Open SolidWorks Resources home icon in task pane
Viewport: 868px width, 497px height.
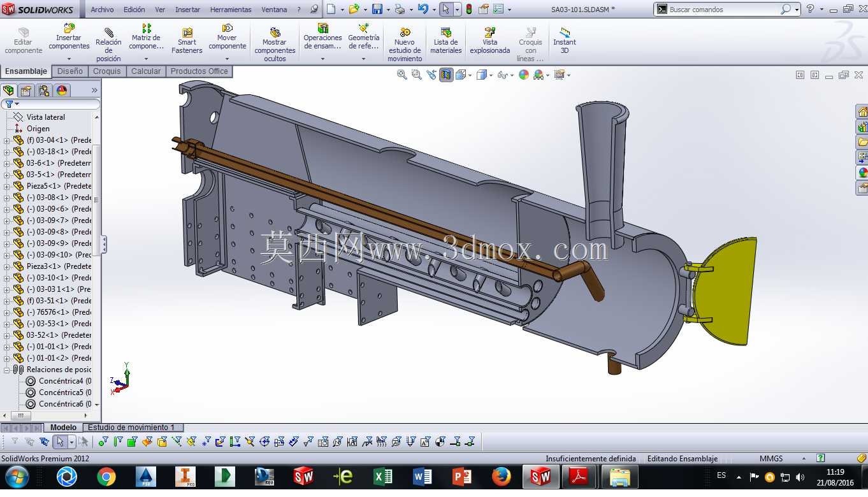click(862, 112)
